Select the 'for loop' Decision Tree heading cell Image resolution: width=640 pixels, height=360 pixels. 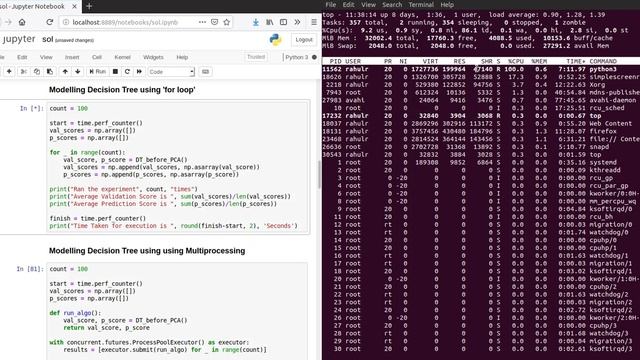coord(122,90)
